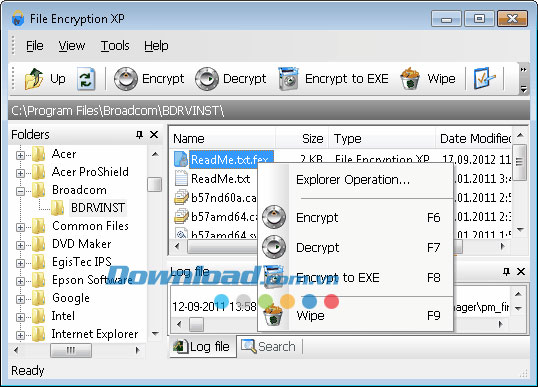Select the b57amd64.cat file icon

pyautogui.click(x=181, y=216)
